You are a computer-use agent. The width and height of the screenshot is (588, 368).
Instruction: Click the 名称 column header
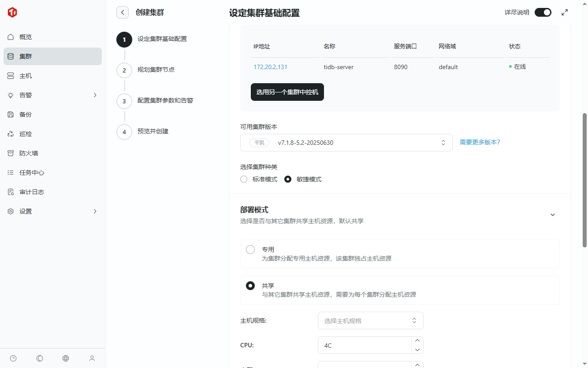(x=329, y=46)
